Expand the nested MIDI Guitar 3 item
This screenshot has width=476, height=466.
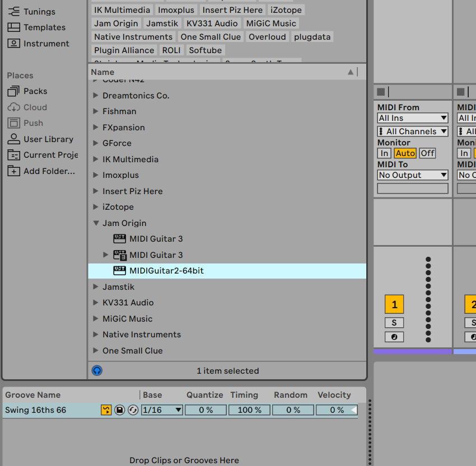pos(105,255)
